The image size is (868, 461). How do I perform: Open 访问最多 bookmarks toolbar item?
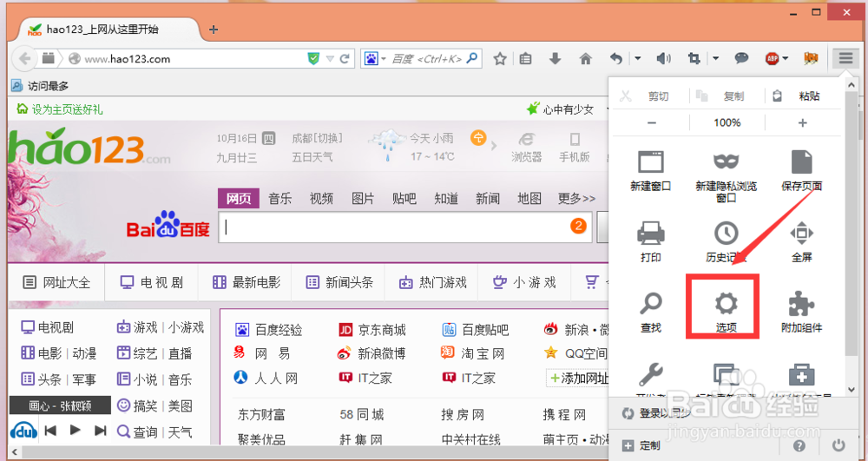[41, 86]
